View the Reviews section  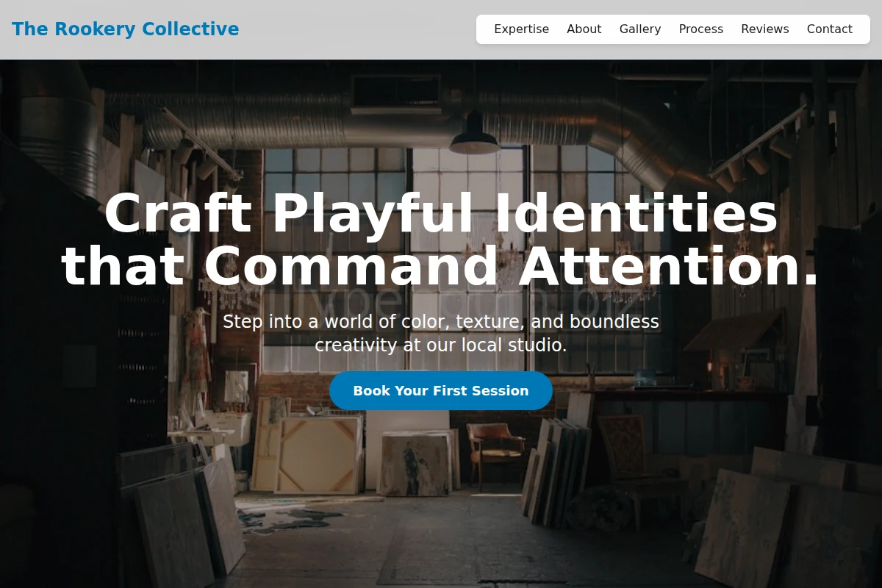764,29
